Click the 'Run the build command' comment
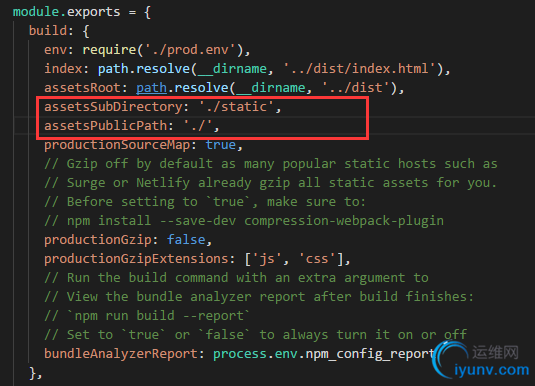 tap(236, 278)
